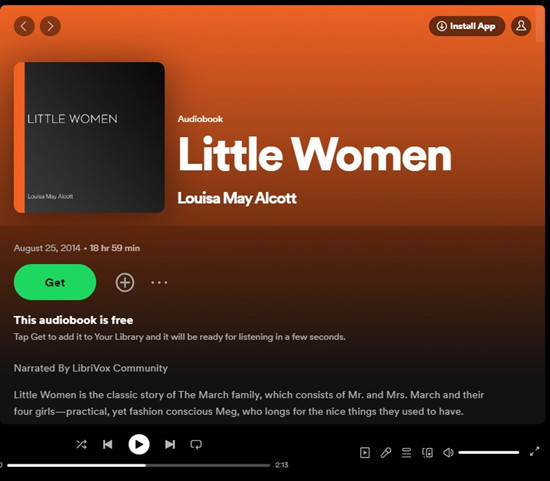Show lyrics with the microphone icon
The height and width of the screenshot is (481, 550).
pyautogui.click(x=386, y=453)
